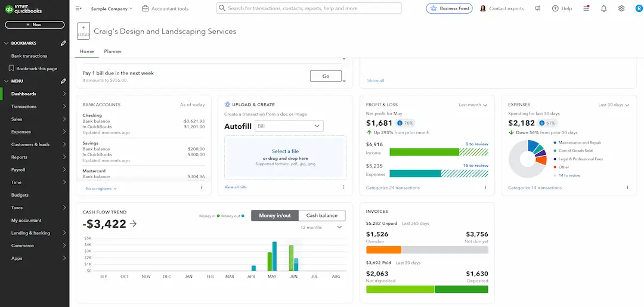Viewport: 644px width, 307px height.
Task: Click the orange Overdue invoices bar
Action: [x=383, y=250]
